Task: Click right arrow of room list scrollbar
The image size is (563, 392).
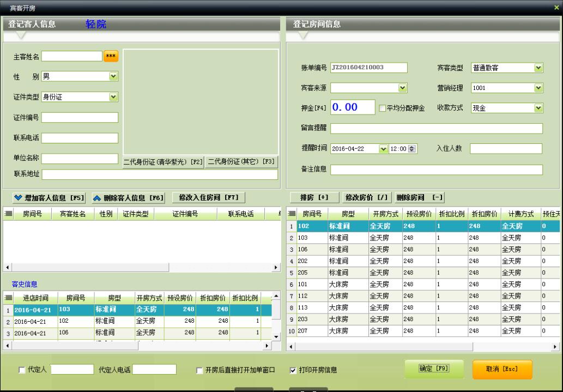Action: (x=555, y=347)
